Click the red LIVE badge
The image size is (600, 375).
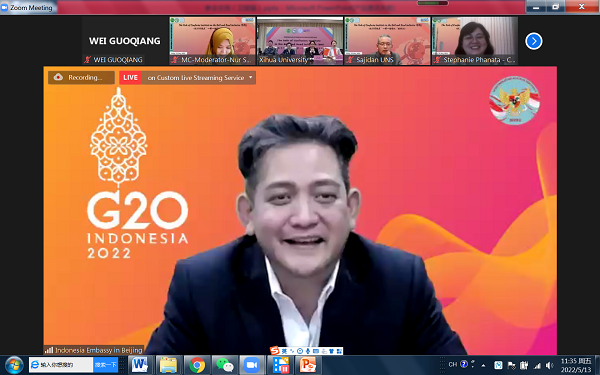[130, 77]
